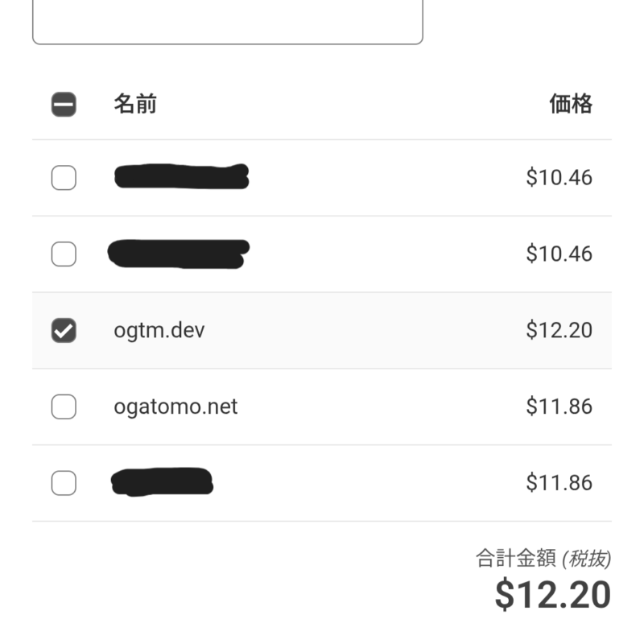
Task: Click the $11.86 price in the bottom row
Action: (x=559, y=483)
